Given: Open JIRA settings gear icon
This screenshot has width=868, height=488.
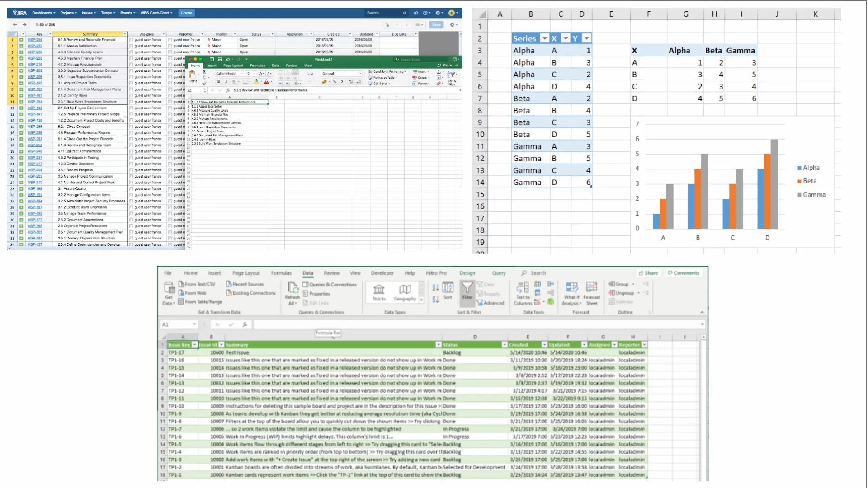Looking at the screenshot, I should click(438, 13).
